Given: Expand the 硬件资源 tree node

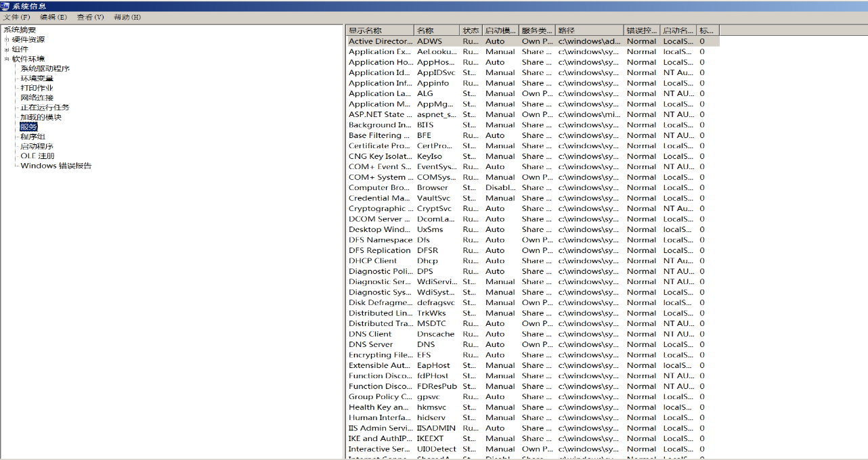Looking at the screenshot, I should pyautogui.click(x=7, y=39).
